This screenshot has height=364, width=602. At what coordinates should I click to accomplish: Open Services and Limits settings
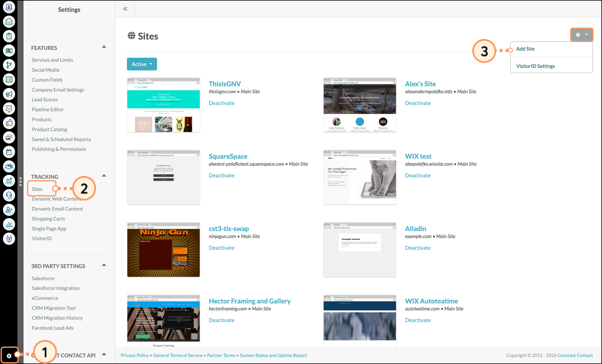[52, 60]
